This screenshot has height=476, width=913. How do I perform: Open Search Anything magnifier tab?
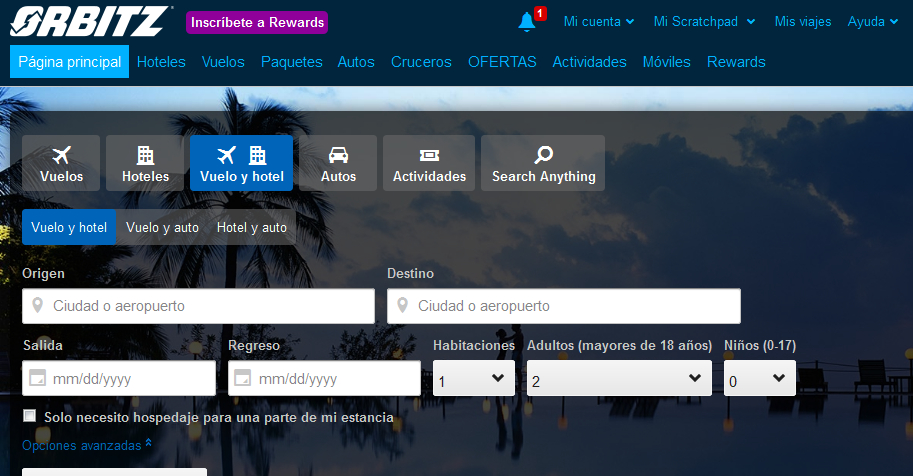543,163
